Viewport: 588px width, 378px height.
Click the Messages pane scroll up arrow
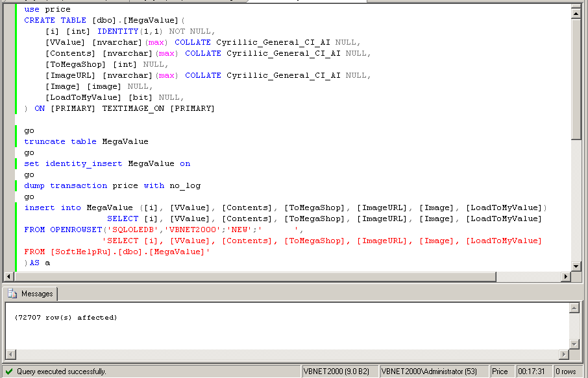[574, 309]
